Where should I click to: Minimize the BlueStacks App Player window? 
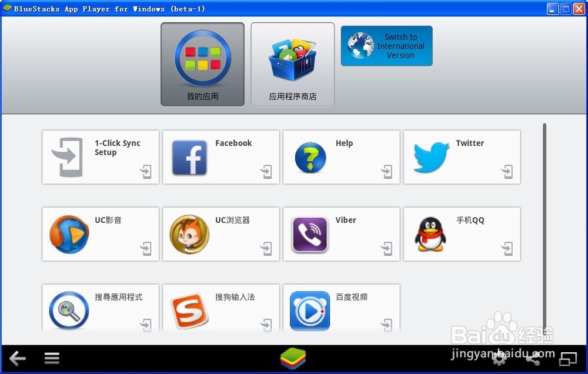(x=552, y=9)
